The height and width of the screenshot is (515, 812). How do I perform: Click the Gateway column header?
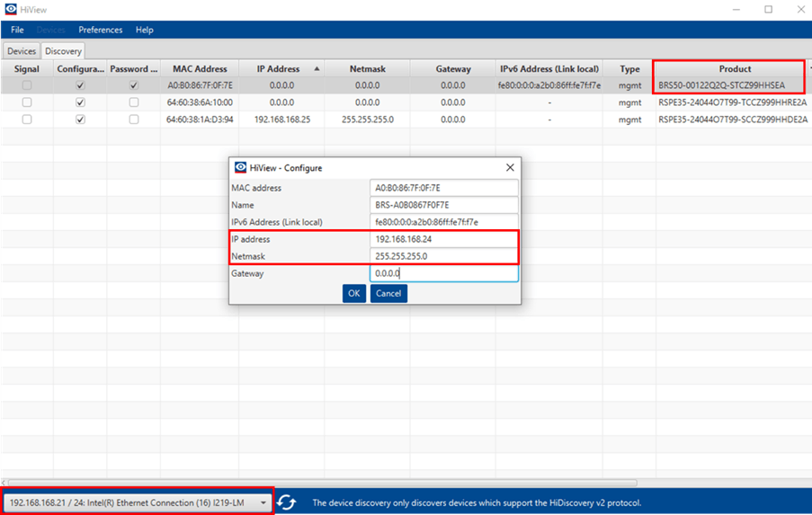coord(453,69)
